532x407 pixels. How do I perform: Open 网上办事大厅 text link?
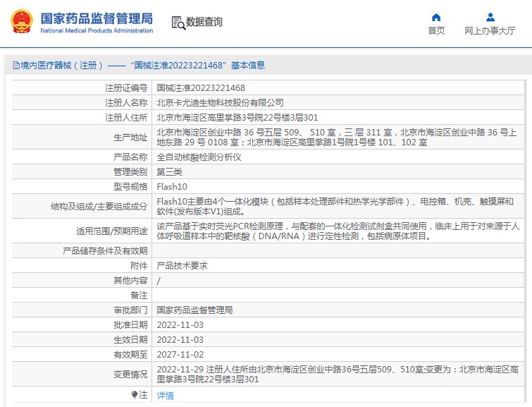(490, 31)
